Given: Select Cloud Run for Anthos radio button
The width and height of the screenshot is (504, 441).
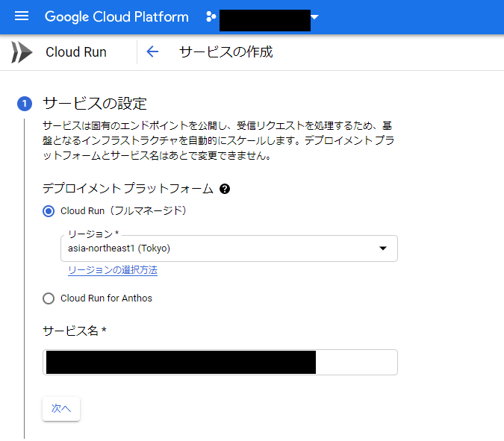Looking at the screenshot, I should 49,298.
